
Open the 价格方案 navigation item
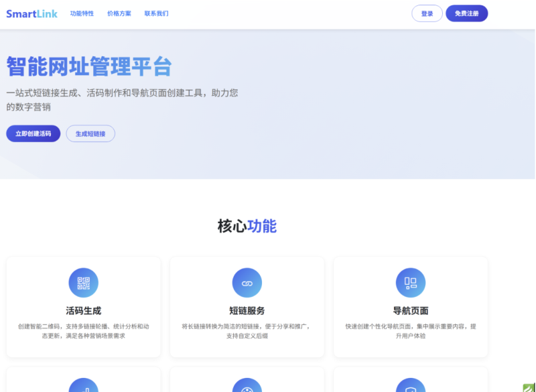pyautogui.click(x=118, y=13)
